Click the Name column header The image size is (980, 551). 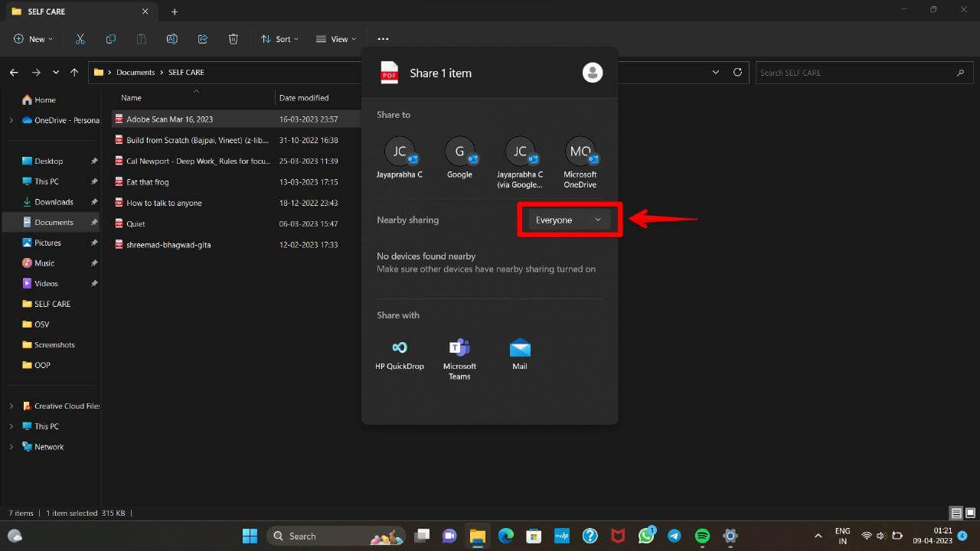click(x=132, y=98)
